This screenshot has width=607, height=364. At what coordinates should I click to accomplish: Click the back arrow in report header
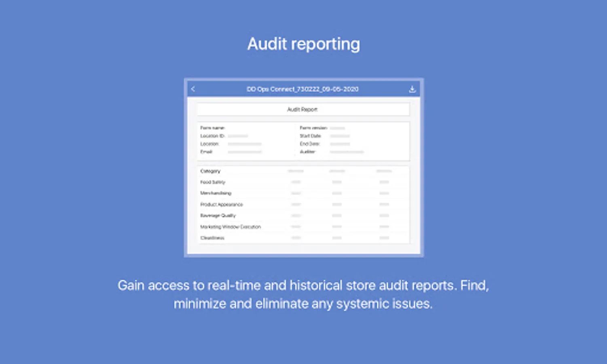click(193, 89)
